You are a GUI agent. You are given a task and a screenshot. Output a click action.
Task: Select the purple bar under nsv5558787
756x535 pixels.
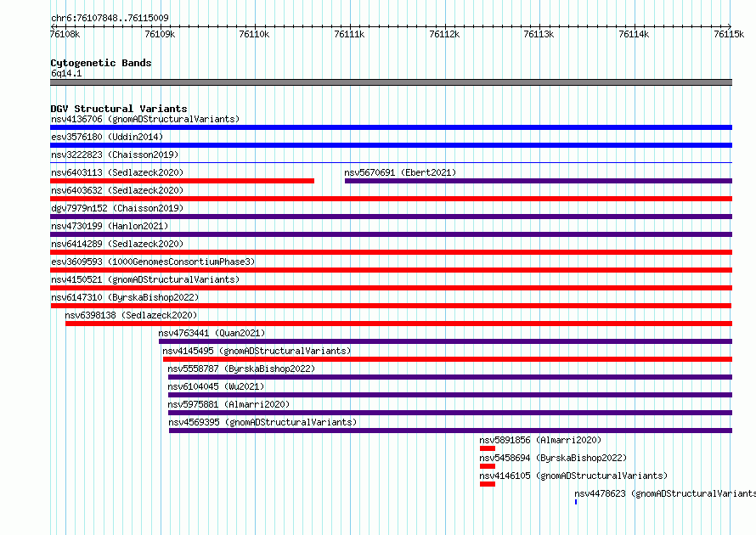pos(450,377)
